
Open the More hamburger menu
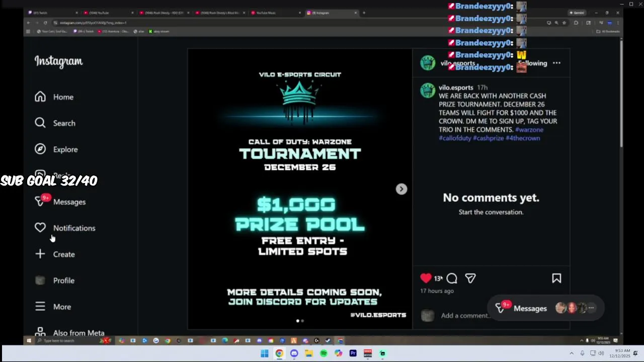coord(53,307)
